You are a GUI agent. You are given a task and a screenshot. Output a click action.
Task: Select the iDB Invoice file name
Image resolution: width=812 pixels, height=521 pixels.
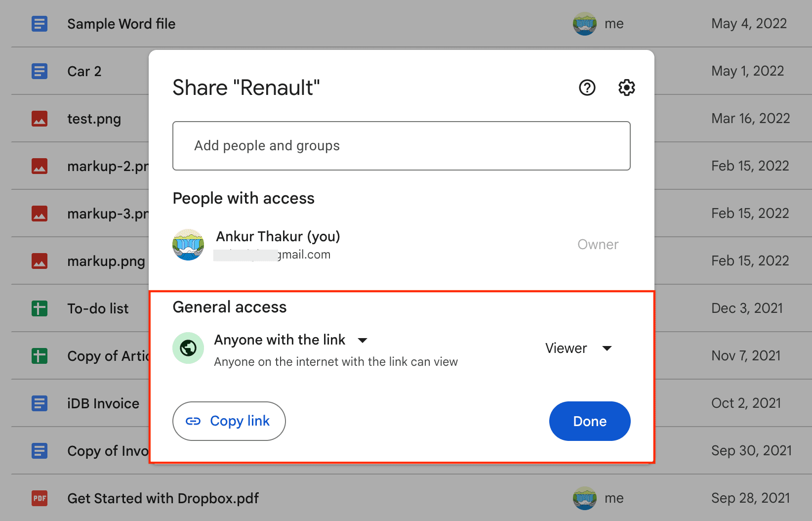(x=103, y=403)
